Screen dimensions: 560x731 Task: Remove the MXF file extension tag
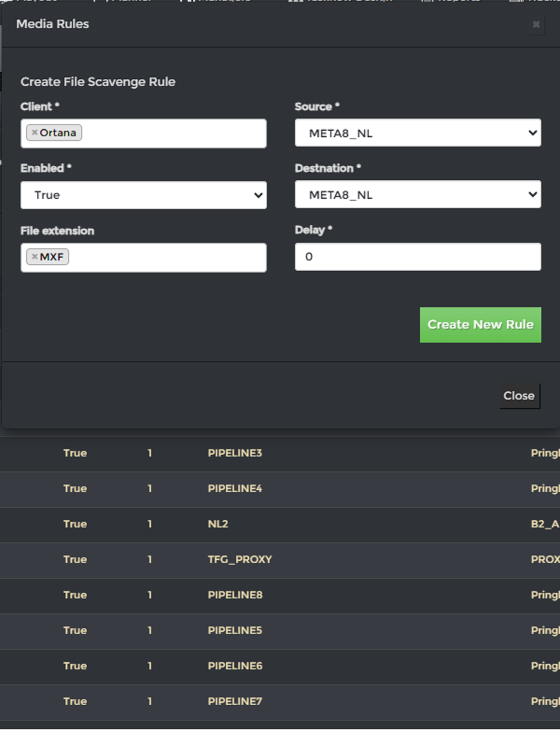point(34,257)
